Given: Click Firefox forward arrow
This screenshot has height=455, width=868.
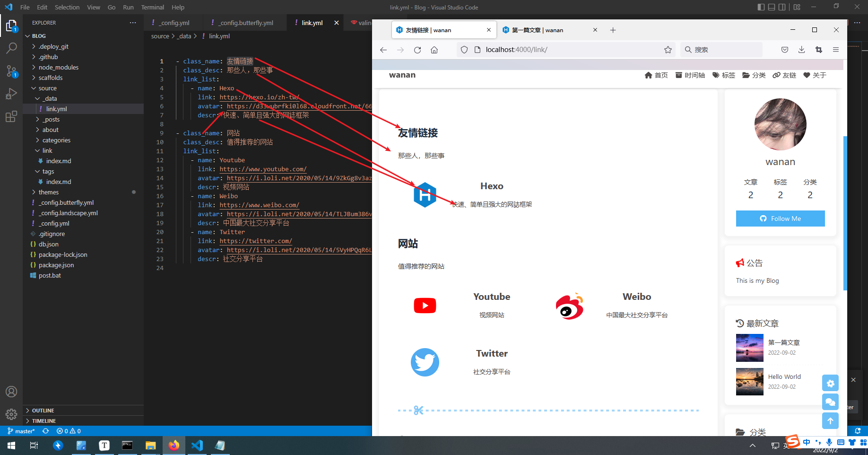Looking at the screenshot, I should (x=400, y=50).
